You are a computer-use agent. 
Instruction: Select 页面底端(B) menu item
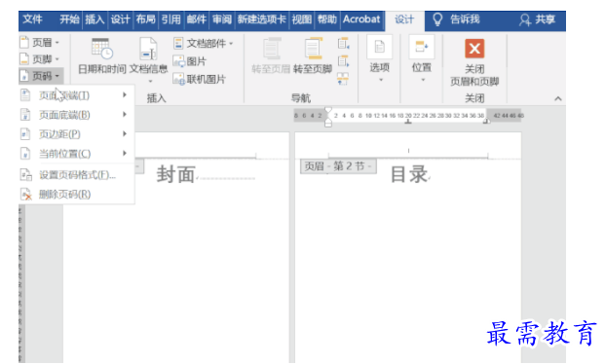point(76,115)
